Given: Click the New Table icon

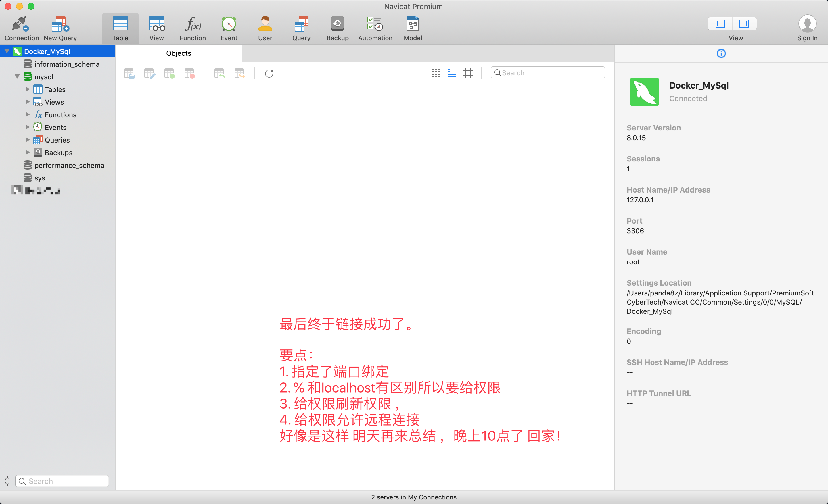Looking at the screenshot, I should click(169, 73).
